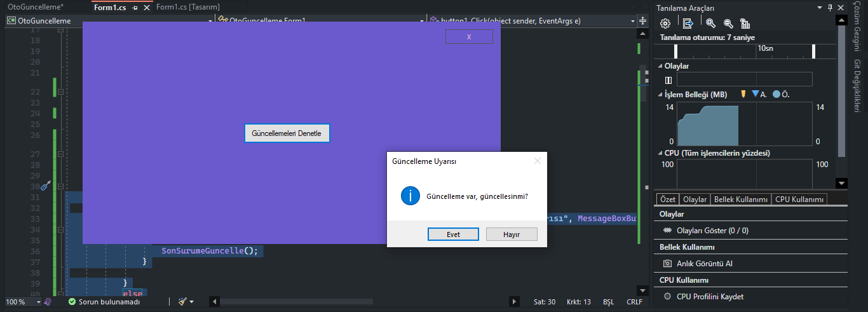
Task: Click the Sorun bulunamadı status indicator
Action: pos(104,302)
